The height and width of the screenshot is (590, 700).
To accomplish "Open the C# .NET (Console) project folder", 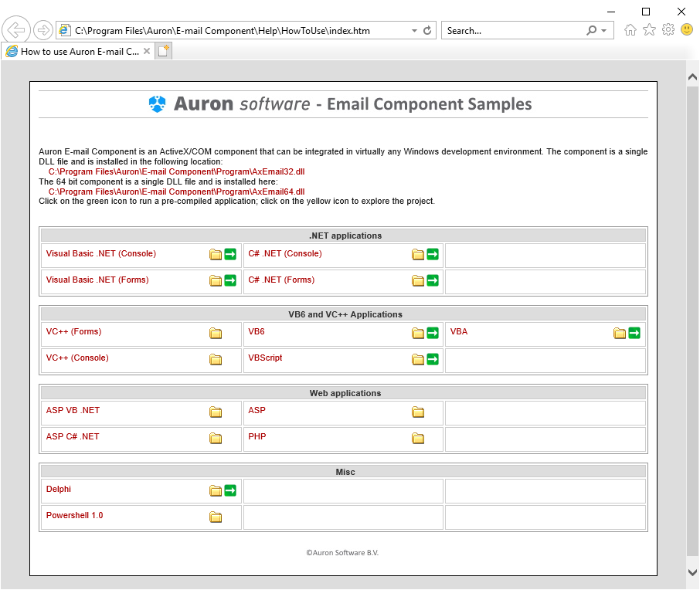I will (418, 254).
